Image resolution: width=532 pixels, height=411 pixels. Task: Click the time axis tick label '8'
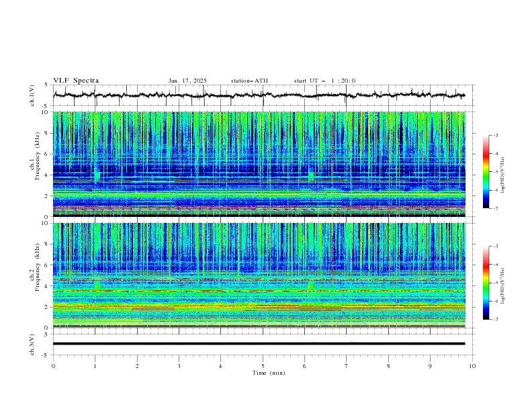click(388, 366)
